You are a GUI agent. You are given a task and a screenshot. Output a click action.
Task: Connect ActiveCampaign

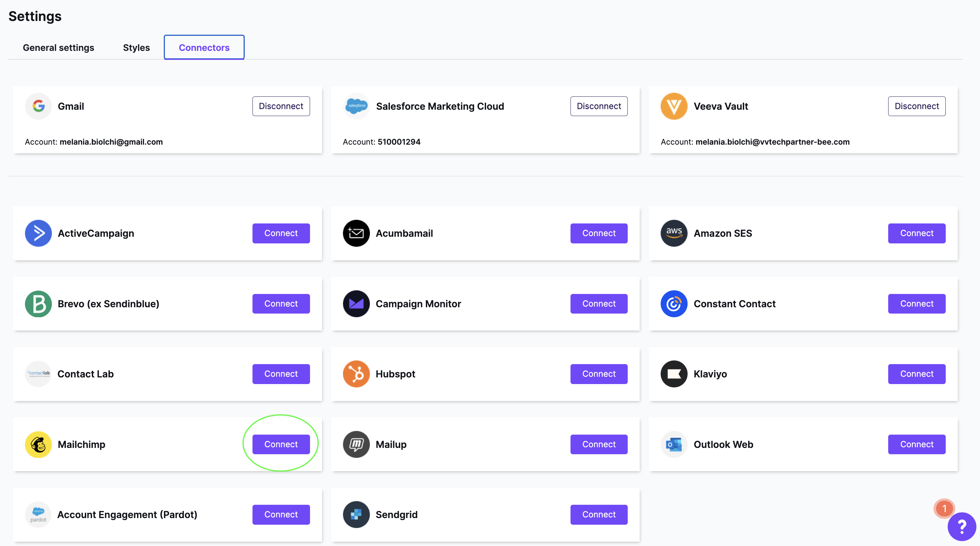click(x=281, y=233)
